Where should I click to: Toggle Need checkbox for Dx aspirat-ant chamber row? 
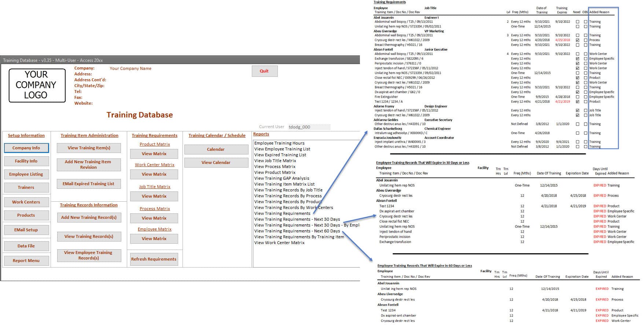click(578, 92)
